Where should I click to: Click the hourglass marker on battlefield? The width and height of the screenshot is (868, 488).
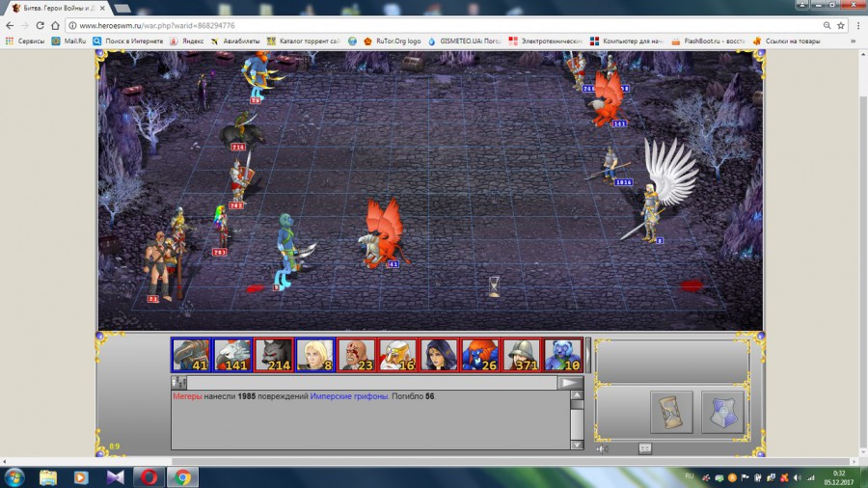(x=495, y=287)
